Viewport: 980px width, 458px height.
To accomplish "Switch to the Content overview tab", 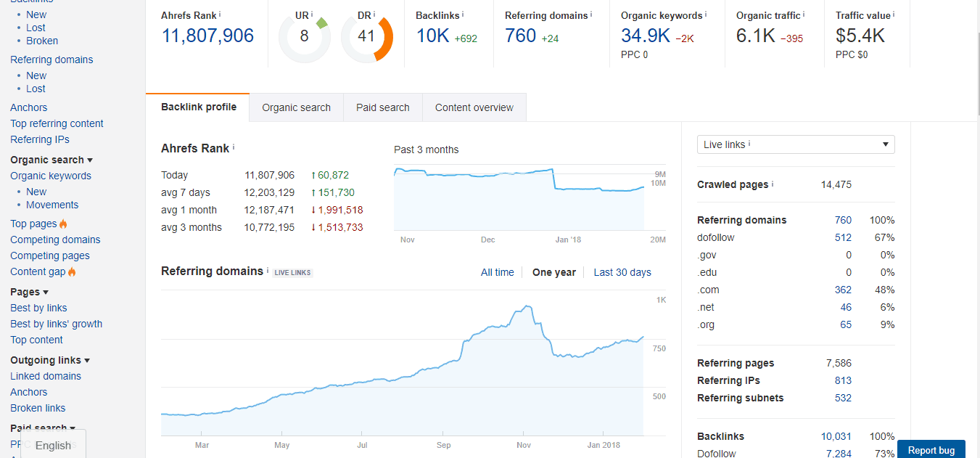I will click(x=474, y=107).
